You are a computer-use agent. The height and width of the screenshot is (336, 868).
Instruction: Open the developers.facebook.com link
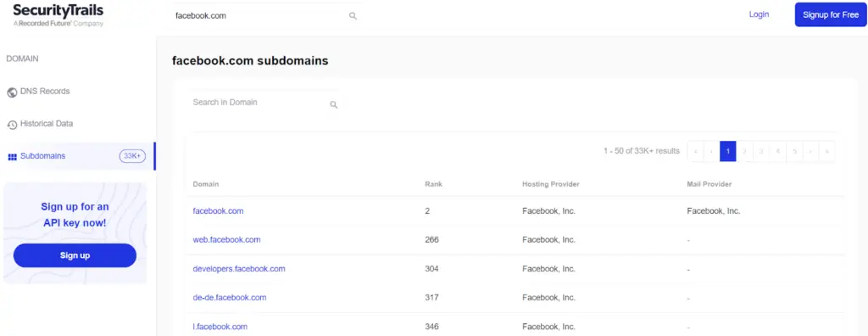[x=238, y=268]
